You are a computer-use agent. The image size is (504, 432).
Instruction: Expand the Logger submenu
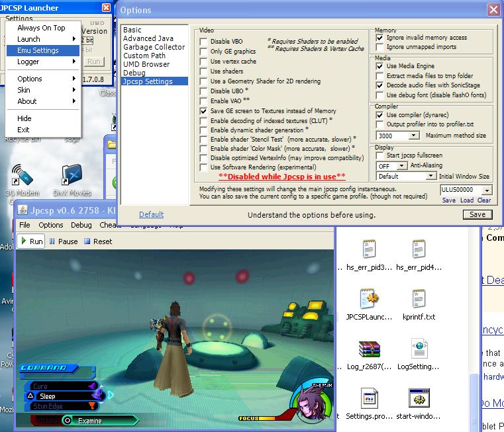tap(43, 62)
